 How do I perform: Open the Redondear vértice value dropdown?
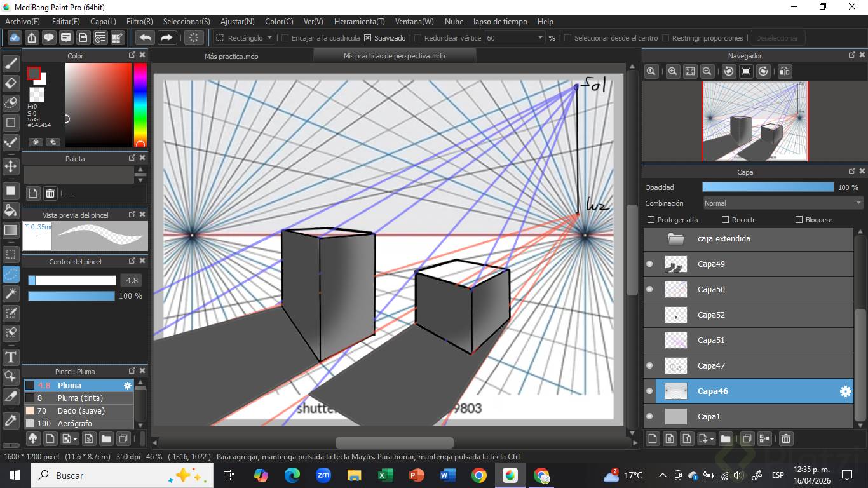pos(541,38)
